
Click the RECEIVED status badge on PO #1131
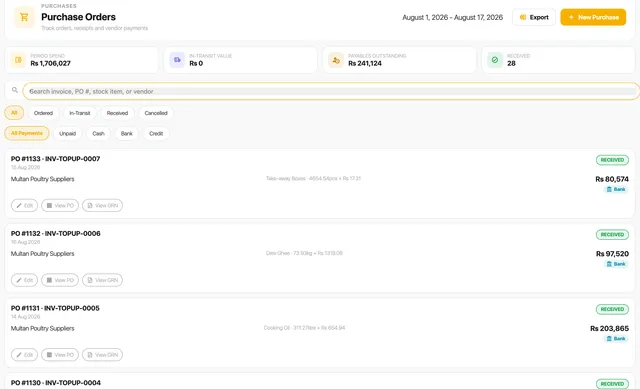click(612, 309)
